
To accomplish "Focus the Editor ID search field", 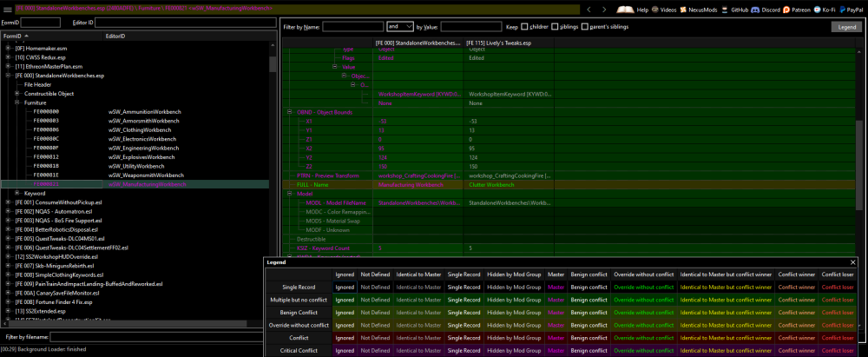I will [186, 23].
